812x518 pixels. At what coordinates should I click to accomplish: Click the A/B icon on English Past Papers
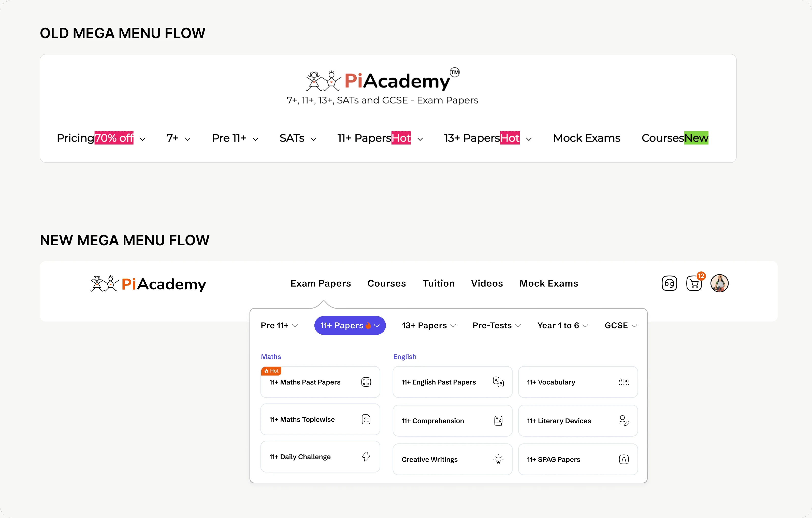[498, 382]
